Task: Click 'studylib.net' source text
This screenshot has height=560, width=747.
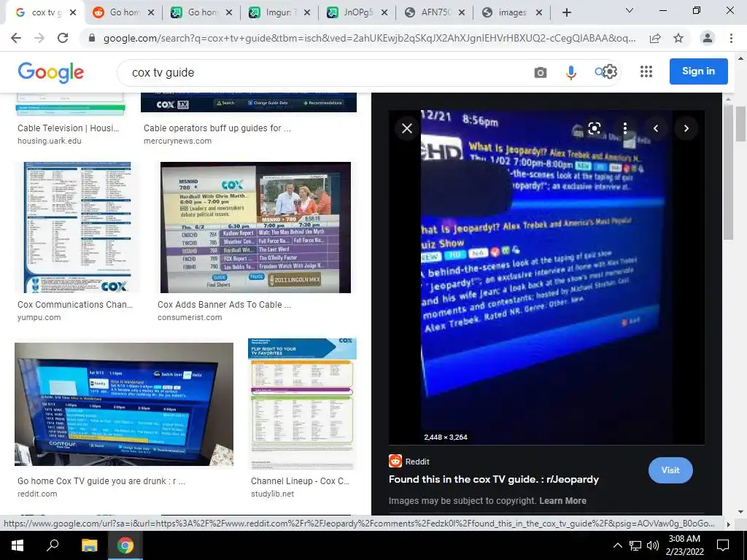Action: [x=273, y=494]
